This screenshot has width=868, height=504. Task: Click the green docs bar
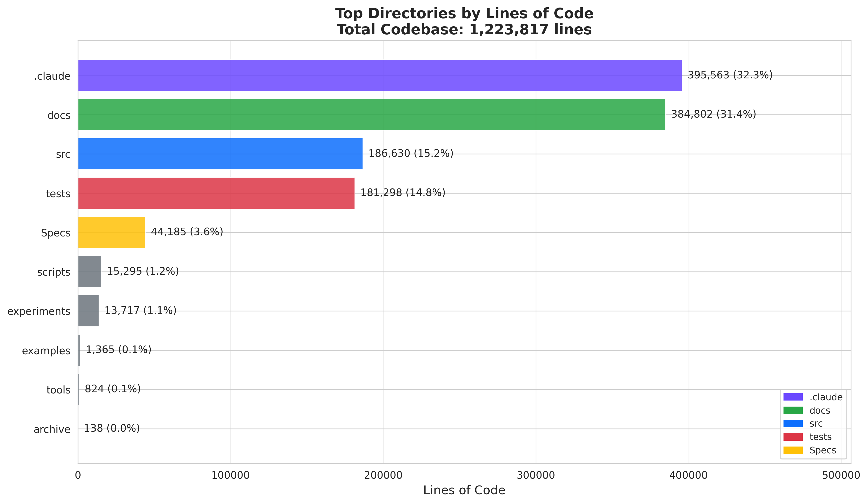pyautogui.click(x=371, y=115)
